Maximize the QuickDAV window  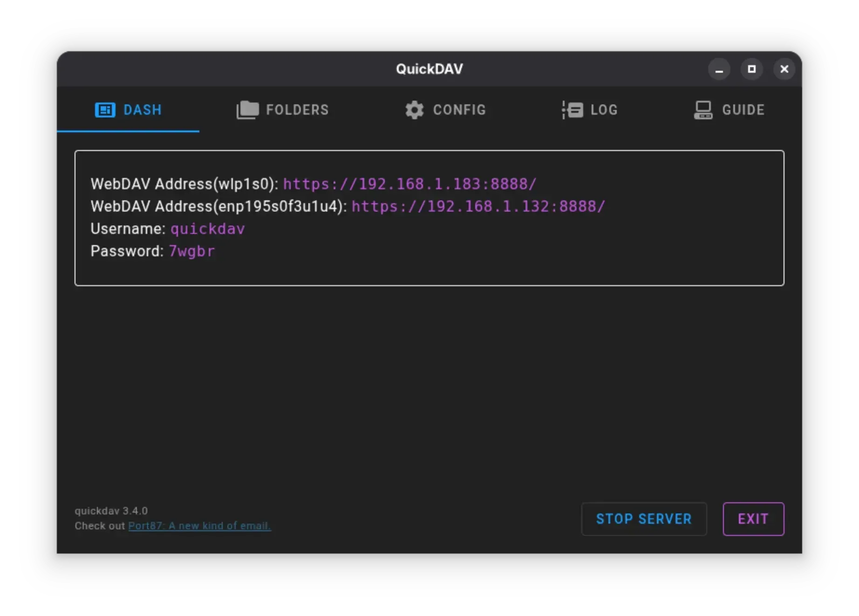click(752, 69)
